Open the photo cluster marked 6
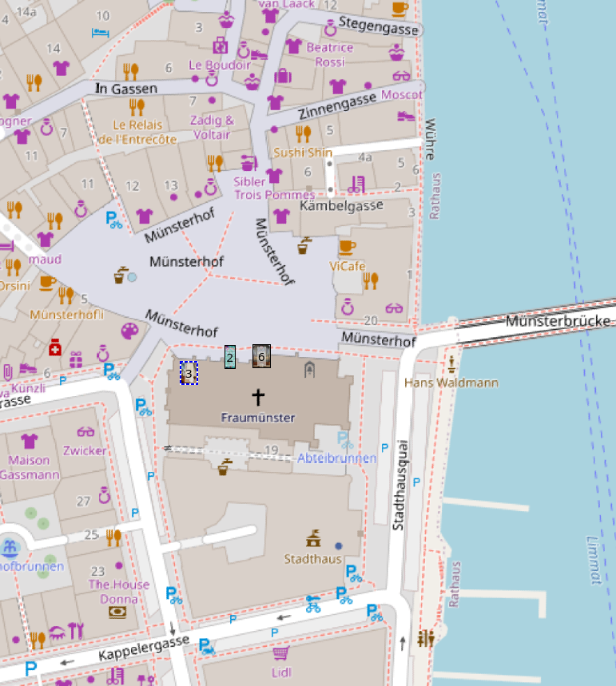Image resolution: width=616 pixels, height=686 pixels. tap(261, 356)
